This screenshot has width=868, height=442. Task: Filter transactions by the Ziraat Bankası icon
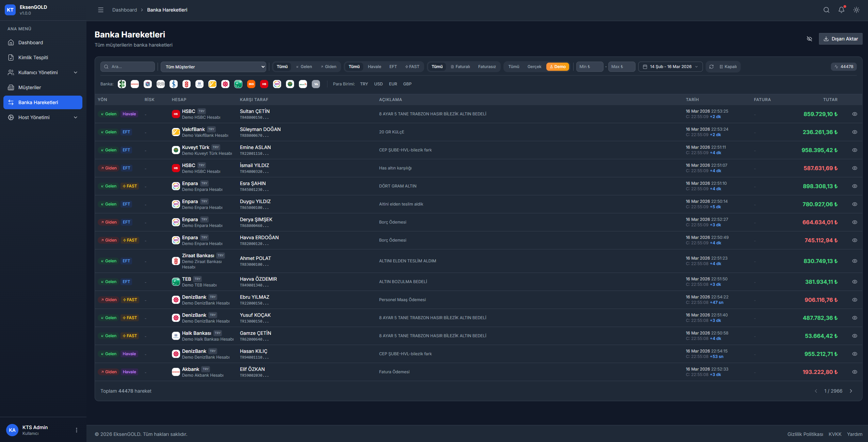coord(187,84)
